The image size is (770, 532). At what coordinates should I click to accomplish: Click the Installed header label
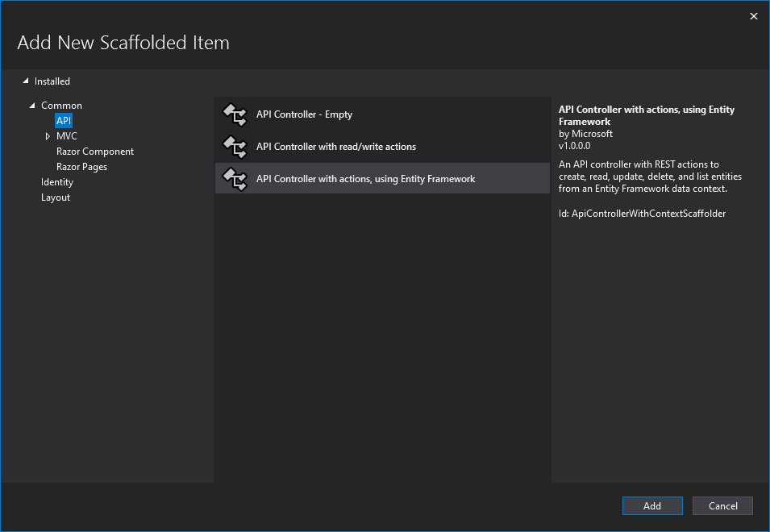click(52, 81)
